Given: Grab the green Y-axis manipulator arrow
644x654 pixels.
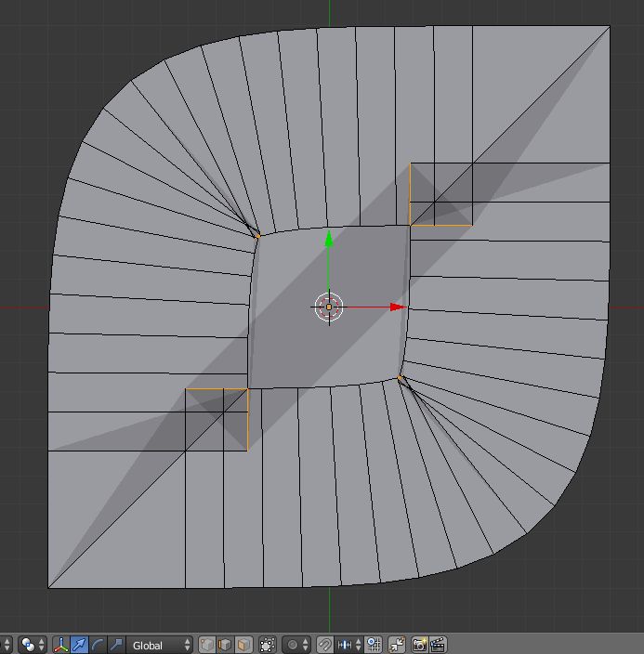Looking at the screenshot, I should coord(329,240).
